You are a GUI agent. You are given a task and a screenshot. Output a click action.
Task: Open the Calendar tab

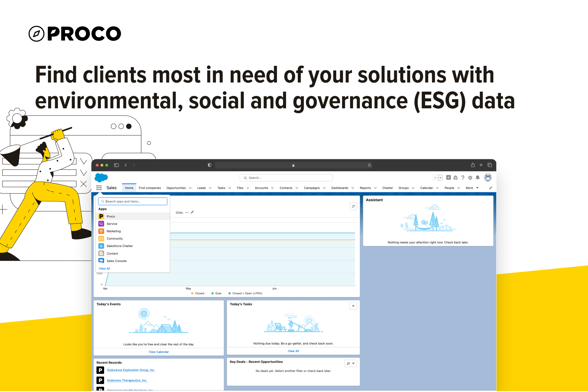pyautogui.click(x=427, y=188)
